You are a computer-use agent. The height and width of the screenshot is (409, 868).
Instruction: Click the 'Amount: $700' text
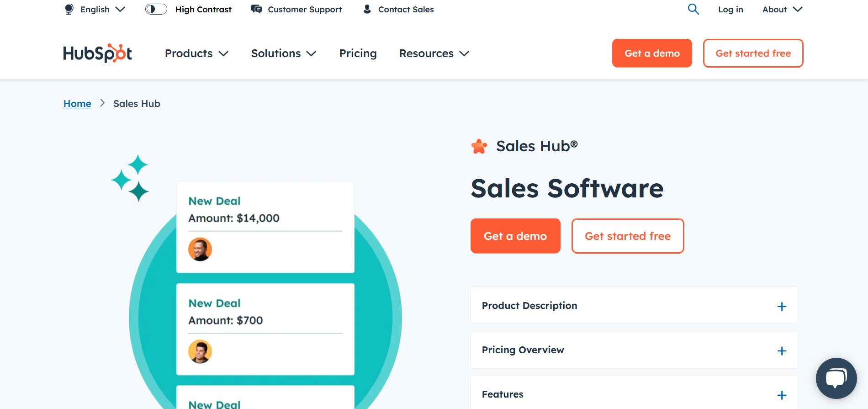[226, 321]
